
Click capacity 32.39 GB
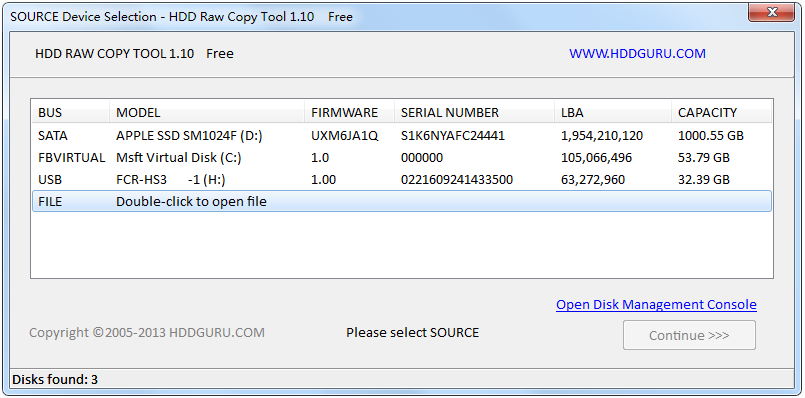point(703,180)
